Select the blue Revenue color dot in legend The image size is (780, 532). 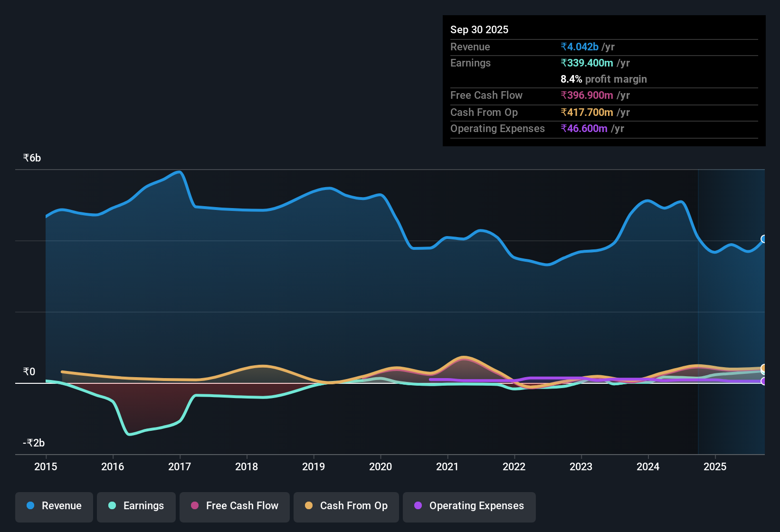[x=29, y=506]
